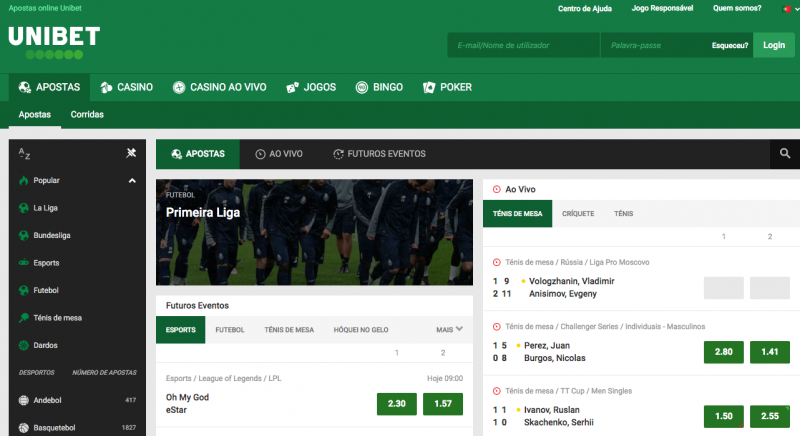Click live icon beside Liga Pro Moscovo
The height and width of the screenshot is (436, 800).
496,262
